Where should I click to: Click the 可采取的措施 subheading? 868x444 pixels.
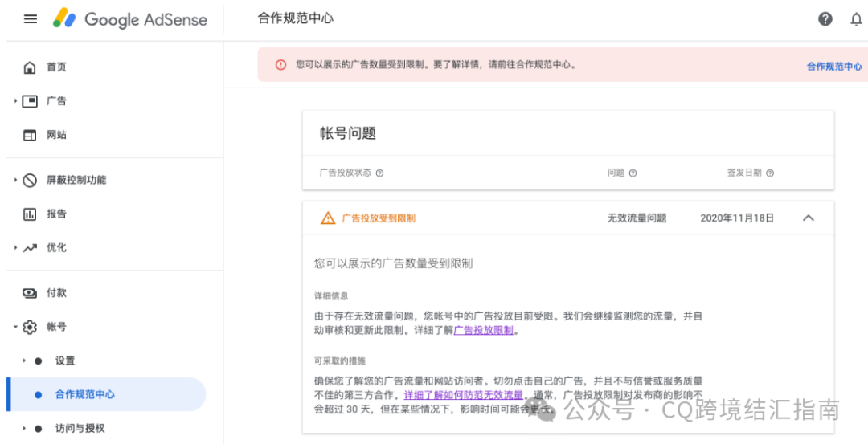340,360
